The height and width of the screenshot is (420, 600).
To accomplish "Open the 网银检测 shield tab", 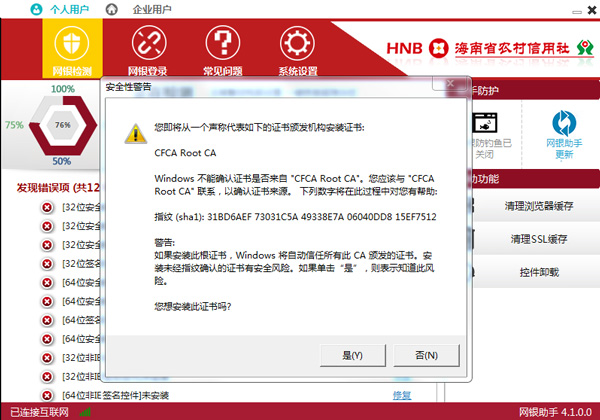I will 72,49.
